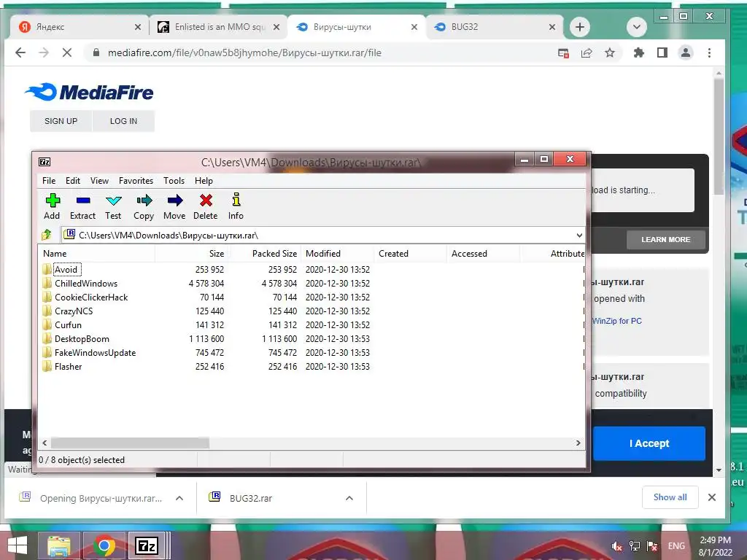Sort by Modified column header
Screen dimensions: 747x560
coord(337,253)
